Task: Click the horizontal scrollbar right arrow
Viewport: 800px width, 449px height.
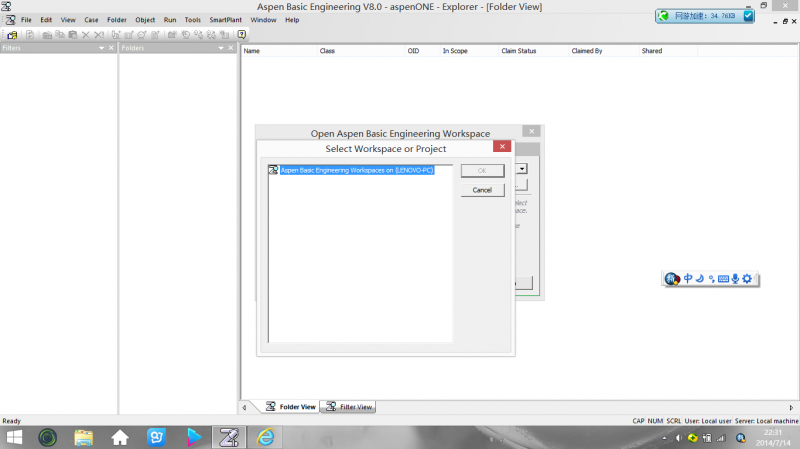Action: [791, 407]
